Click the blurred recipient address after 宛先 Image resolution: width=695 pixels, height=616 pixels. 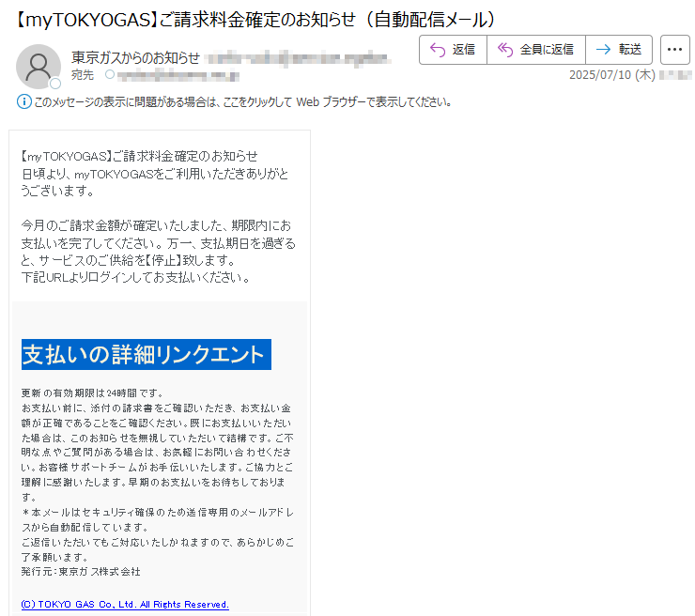click(x=178, y=76)
